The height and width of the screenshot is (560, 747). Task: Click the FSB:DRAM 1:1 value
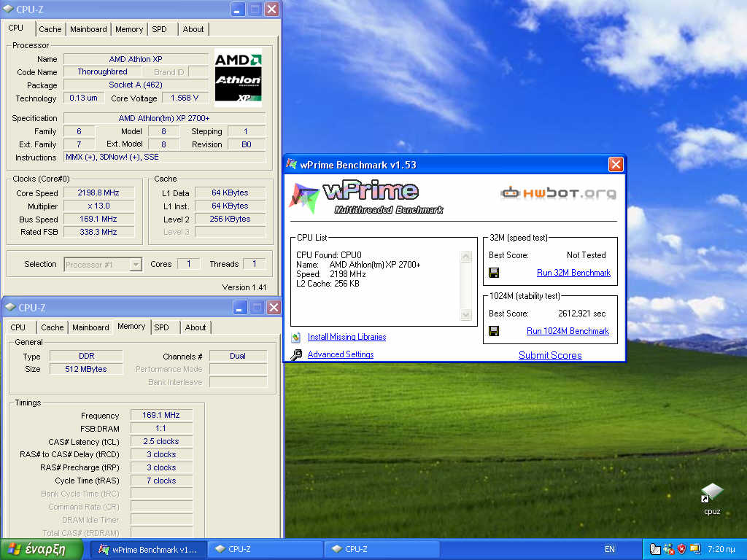point(161,428)
